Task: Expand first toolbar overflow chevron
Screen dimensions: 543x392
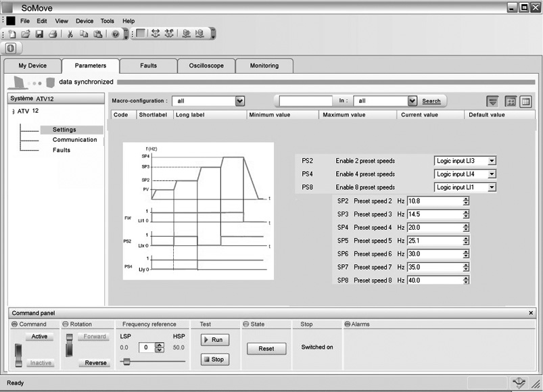Action: coord(126,34)
